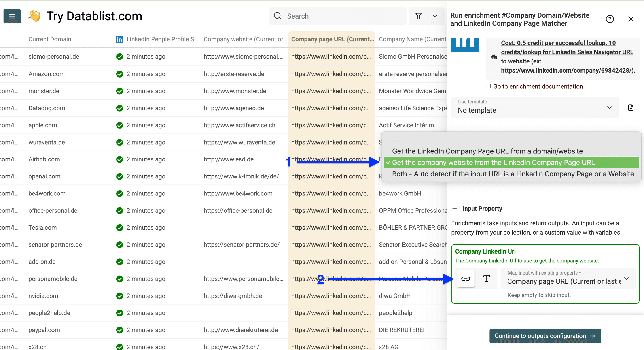644x350 pixels.
Task: Click the diwa GmbH company name
Action: (394, 296)
